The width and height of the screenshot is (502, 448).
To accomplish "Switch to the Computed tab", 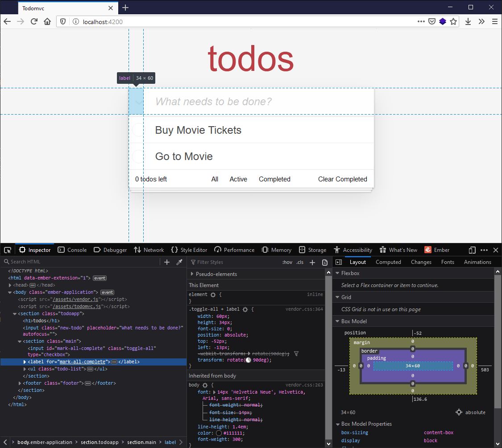I will coord(388,262).
